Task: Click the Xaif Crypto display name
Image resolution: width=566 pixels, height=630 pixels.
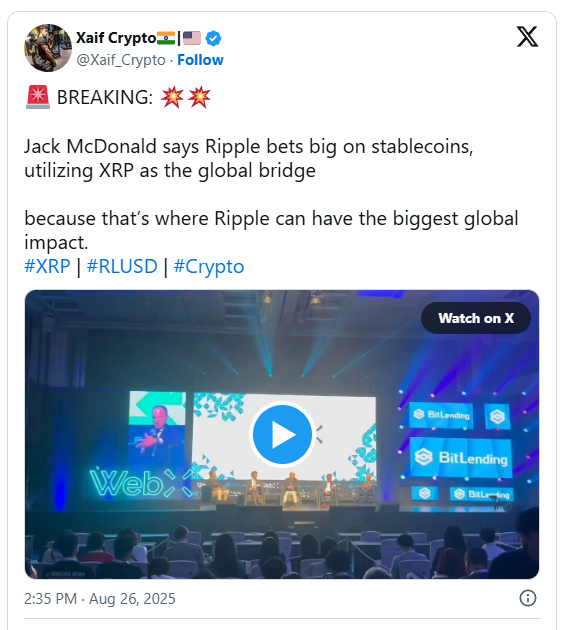Action: click(x=116, y=38)
